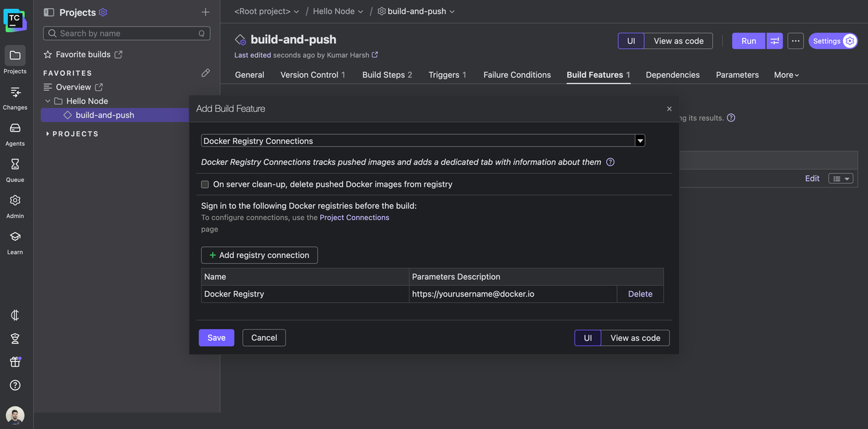
Task: Click the Save button
Action: pyautogui.click(x=216, y=338)
